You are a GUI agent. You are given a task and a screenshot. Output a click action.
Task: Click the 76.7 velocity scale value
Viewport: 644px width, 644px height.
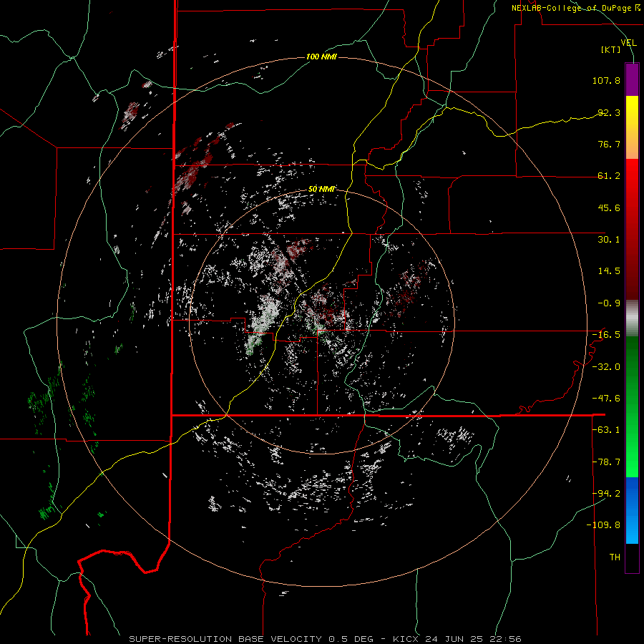[x=609, y=144]
